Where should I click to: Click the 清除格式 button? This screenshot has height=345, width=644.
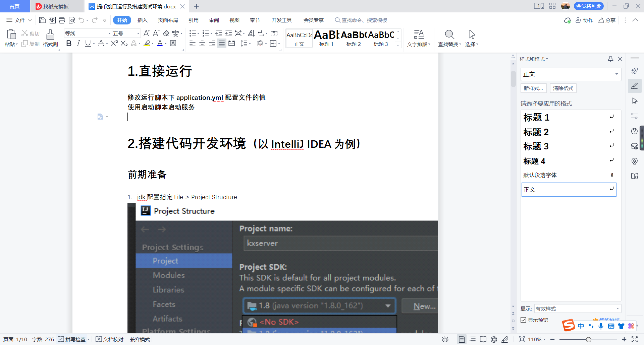tap(563, 88)
